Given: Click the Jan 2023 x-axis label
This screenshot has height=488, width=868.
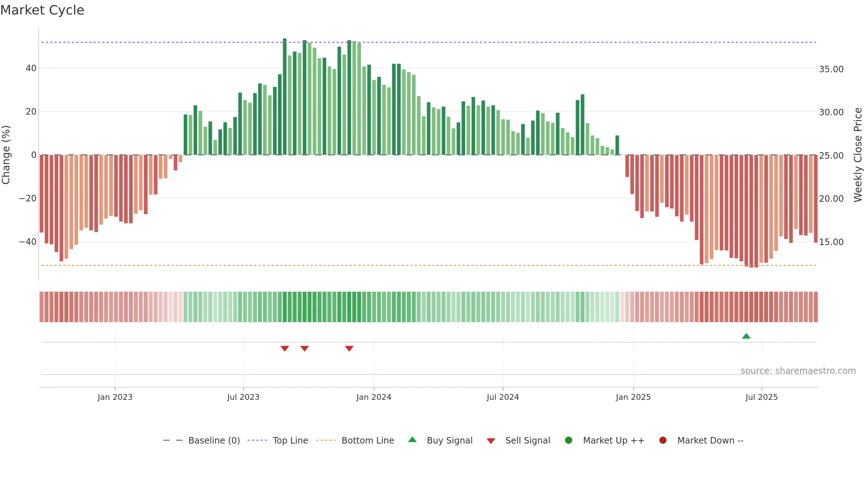Looking at the screenshot, I should (115, 397).
